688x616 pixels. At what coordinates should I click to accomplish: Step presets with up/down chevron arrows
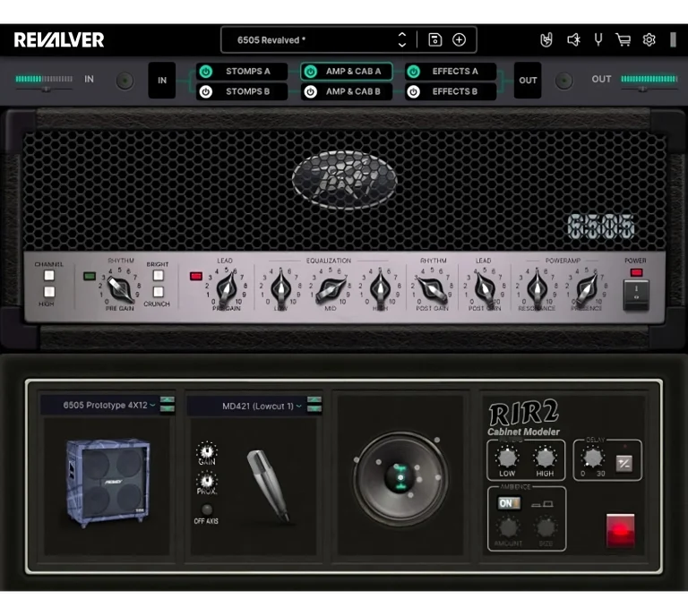[402, 40]
